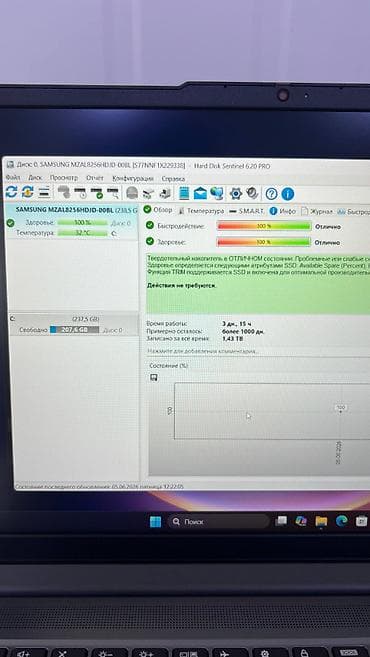Click the send e-mail envelope toolbar icon
The height and width of the screenshot is (657, 370).
coord(200,194)
